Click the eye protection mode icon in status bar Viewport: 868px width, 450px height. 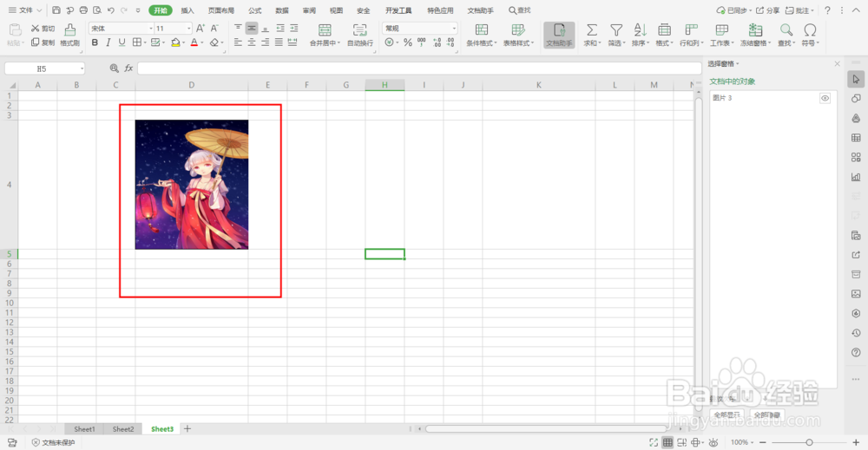click(x=713, y=442)
